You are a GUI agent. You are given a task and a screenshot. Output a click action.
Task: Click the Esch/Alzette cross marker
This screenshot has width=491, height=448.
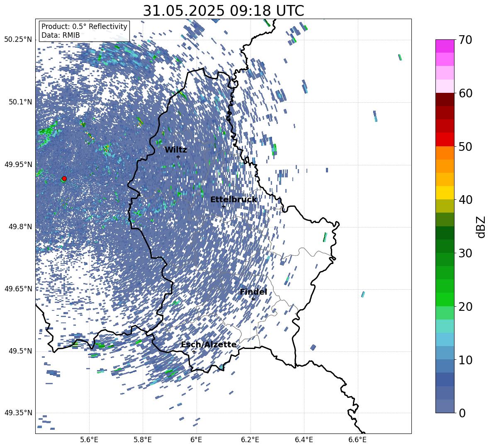pos(194,351)
